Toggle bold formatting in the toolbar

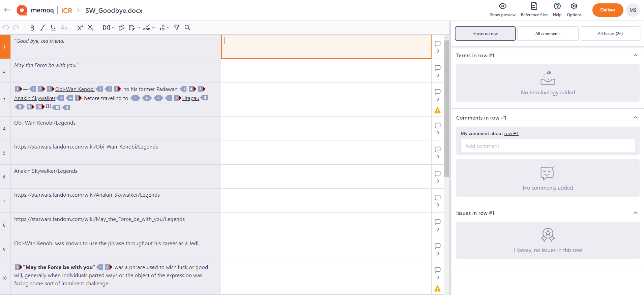click(32, 28)
